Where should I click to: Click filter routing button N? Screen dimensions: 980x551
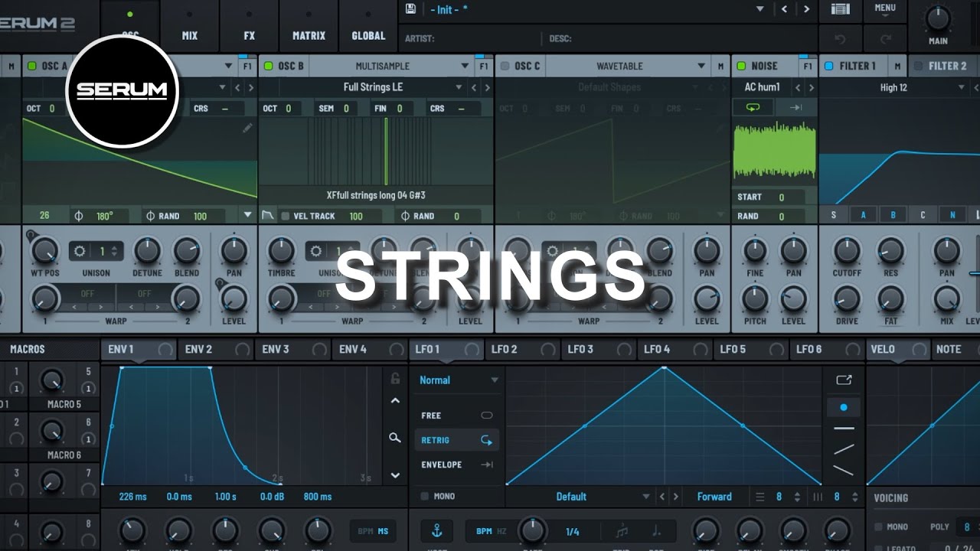click(x=952, y=215)
